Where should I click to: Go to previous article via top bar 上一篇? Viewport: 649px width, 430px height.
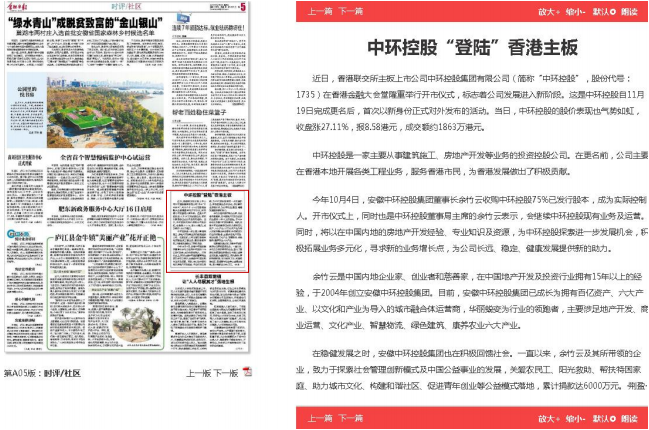pyautogui.click(x=320, y=11)
